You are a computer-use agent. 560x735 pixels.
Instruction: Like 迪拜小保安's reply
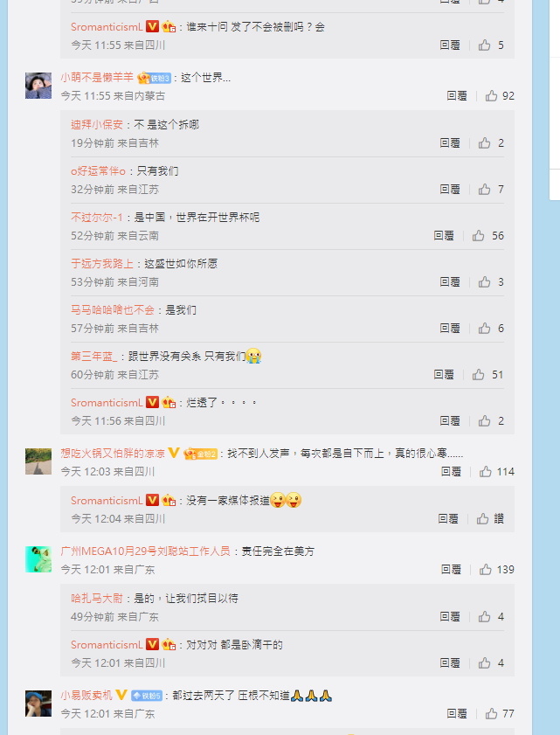[x=491, y=143]
